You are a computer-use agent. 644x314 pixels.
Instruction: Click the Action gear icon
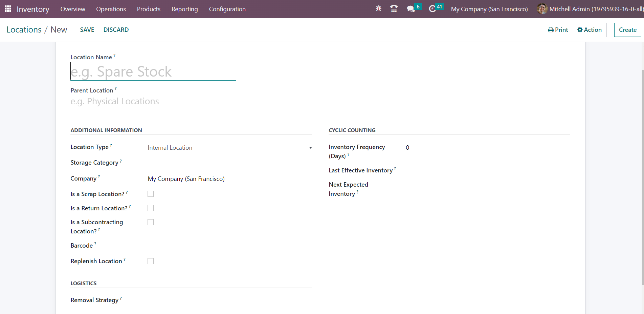coord(580,30)
